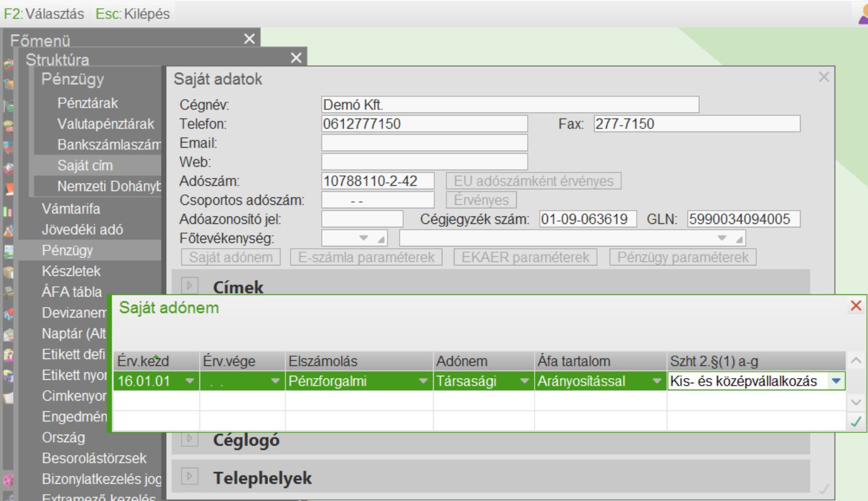Open the Ország menu entry
868x501 pixels.
pyautogui.click(x=63, y=437)
